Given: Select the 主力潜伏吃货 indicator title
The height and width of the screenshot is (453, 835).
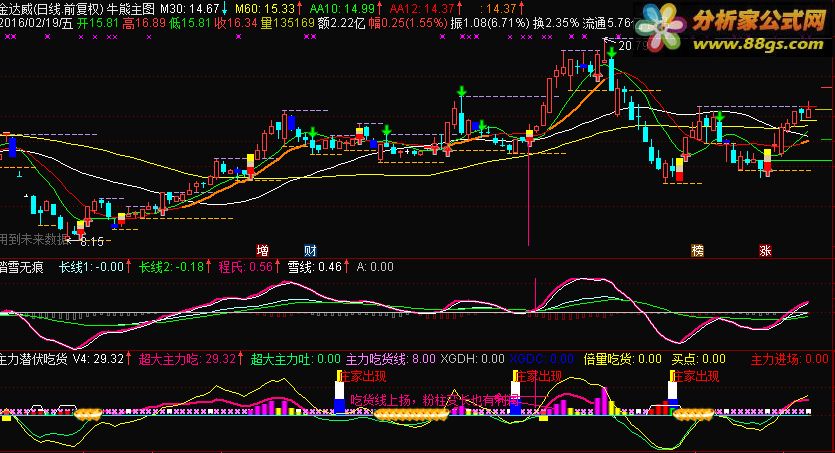Looking at the screenshot, I should point(34,359).
